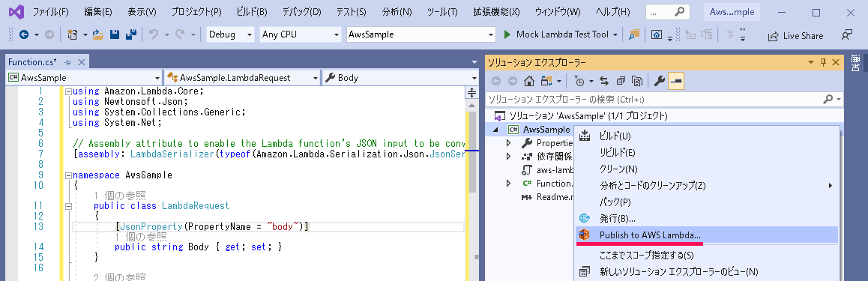
Task: Open the 表示(V) menu
Action: [x=142, y=12]
